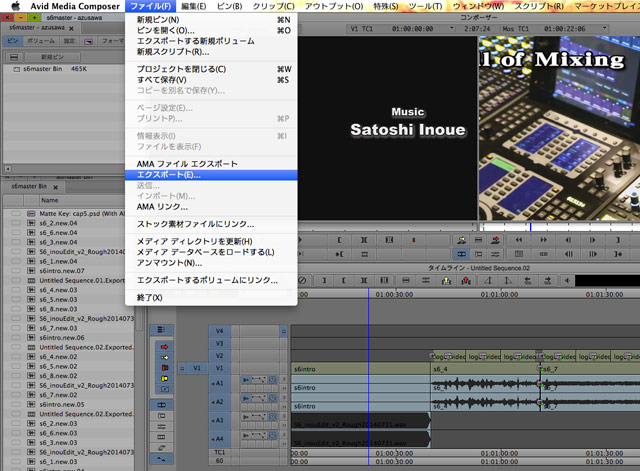The height and width of the screenshot is (471, 640).
Task: Click the record monitor position bar
Action: pyautogui.click(x=560, y=227)
